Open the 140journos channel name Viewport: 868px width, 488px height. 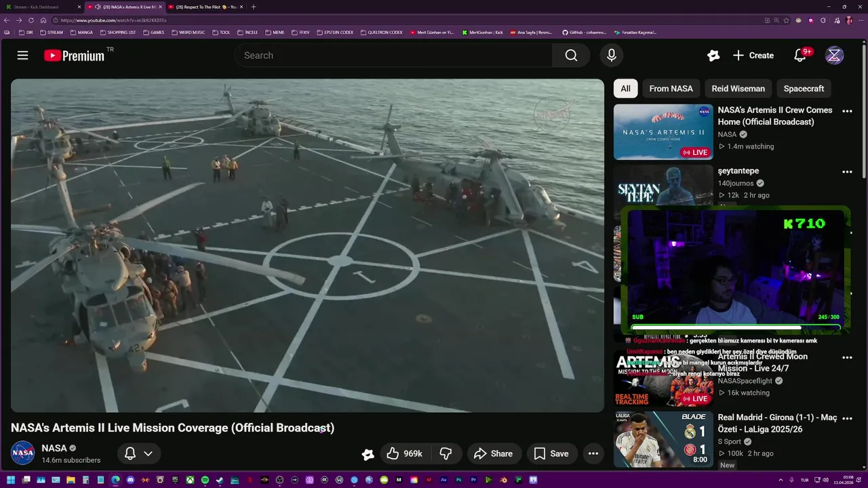pos(736,183)
